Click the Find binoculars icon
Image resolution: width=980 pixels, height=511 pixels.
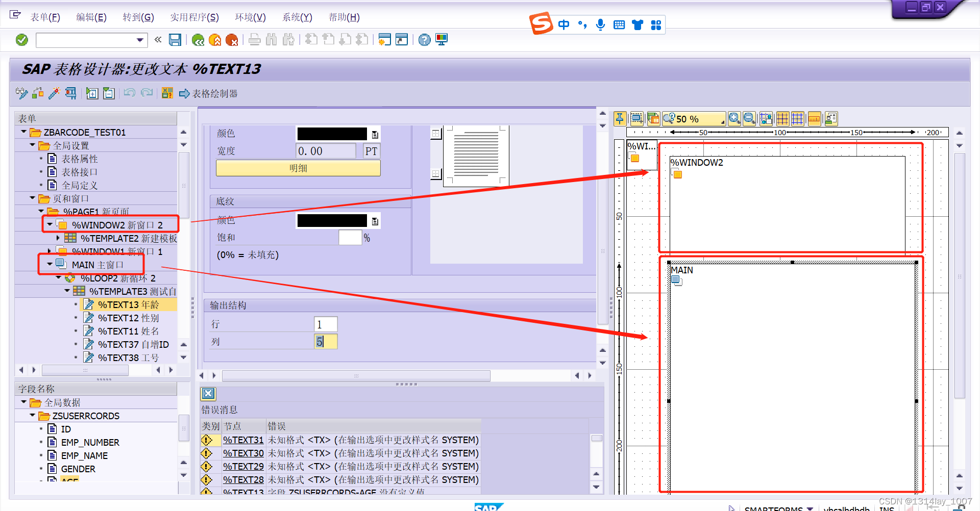(272, 40)
